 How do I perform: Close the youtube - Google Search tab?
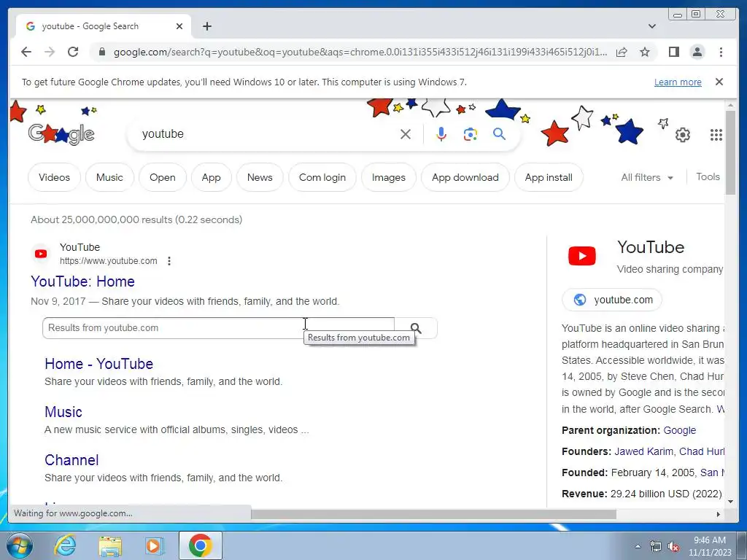coord(179,26)
